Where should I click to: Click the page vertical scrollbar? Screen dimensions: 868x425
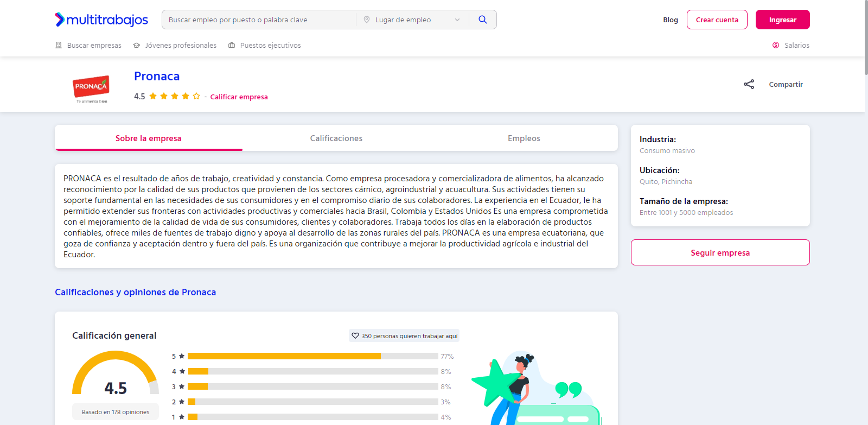pos(866,38)
